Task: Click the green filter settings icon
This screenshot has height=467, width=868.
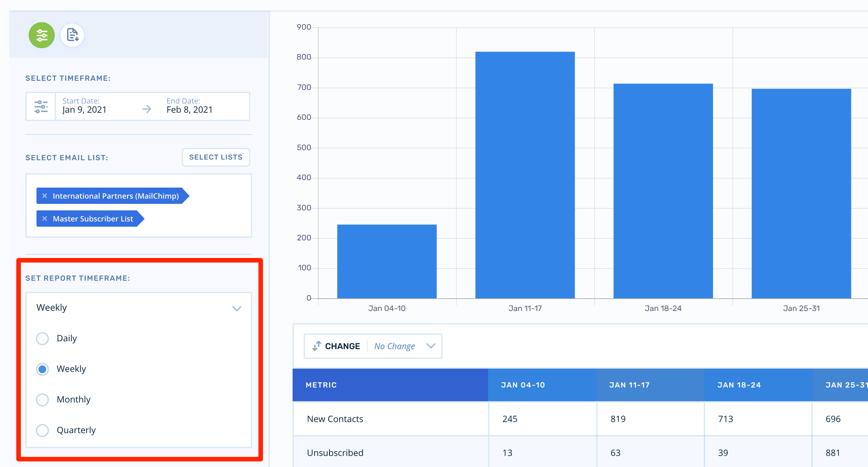Action: (x=41, y=35)
